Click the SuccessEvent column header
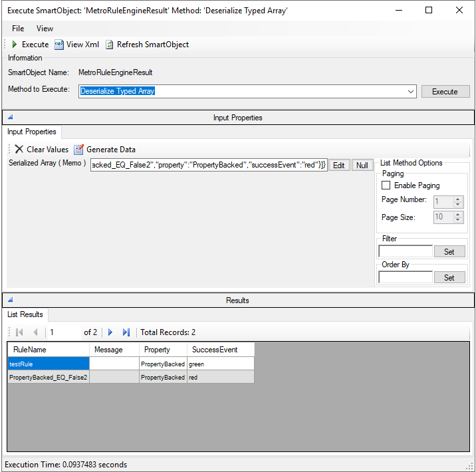The width and height of the screenshot is (476, 472). click(221, 350)
